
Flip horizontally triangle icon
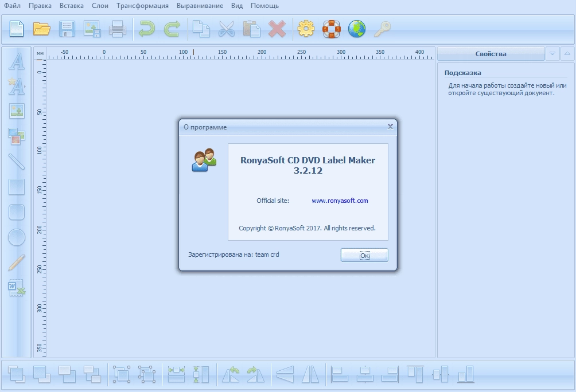click(x=285, y=374)
